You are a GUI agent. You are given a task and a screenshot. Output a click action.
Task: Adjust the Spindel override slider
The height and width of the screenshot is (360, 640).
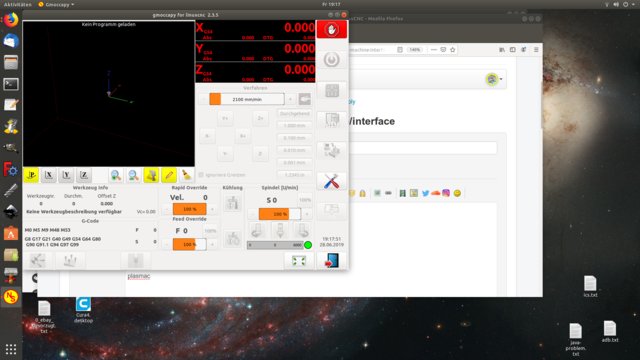click(x=280, y=214)
